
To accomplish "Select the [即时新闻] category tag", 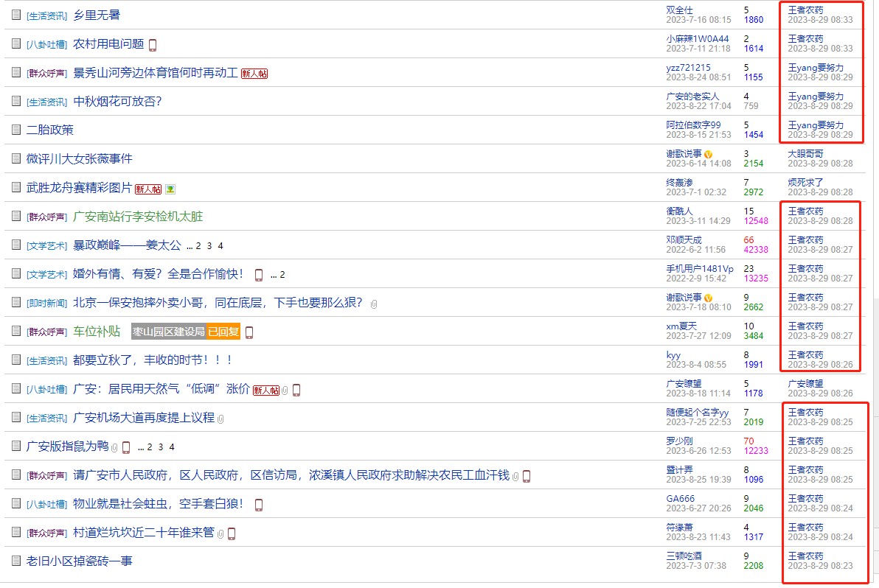I will tap(46, 303).
